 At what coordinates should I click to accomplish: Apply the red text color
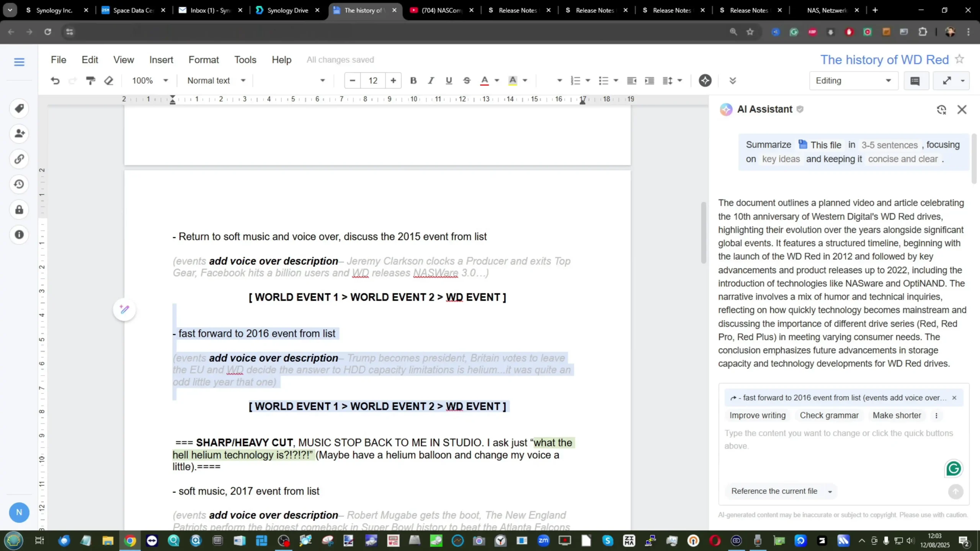pos(484,81)
